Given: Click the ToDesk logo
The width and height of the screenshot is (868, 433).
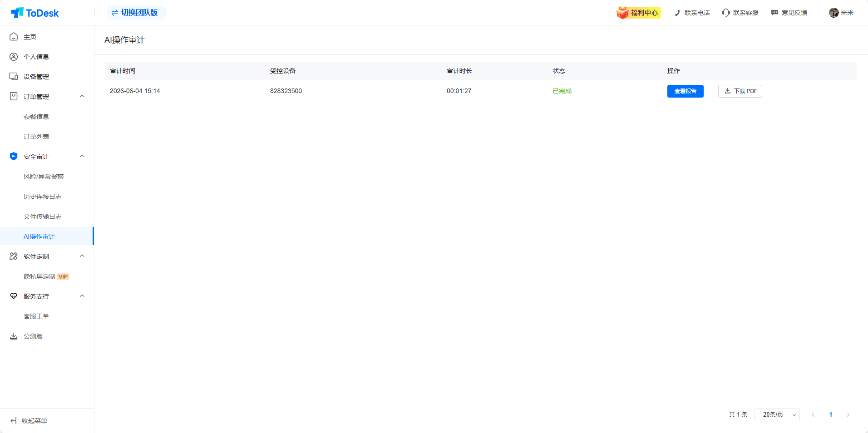Looking at the screenshot, I should [x=35, y=13].
